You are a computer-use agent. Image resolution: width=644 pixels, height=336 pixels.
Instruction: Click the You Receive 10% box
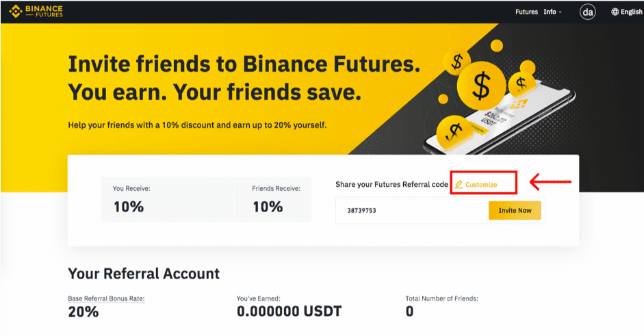(x=169, y=200)
